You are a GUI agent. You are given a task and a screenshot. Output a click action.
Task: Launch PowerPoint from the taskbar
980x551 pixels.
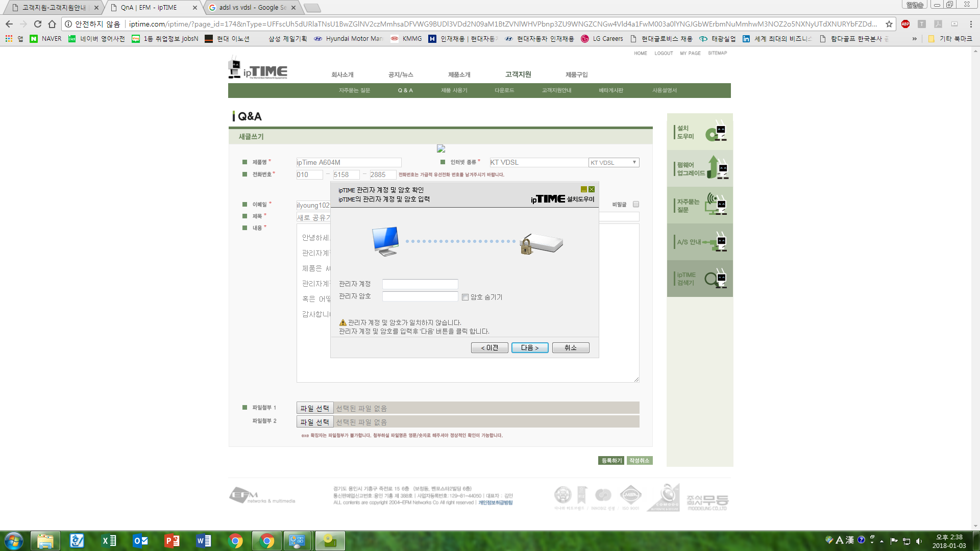click(x=172, y=541)
